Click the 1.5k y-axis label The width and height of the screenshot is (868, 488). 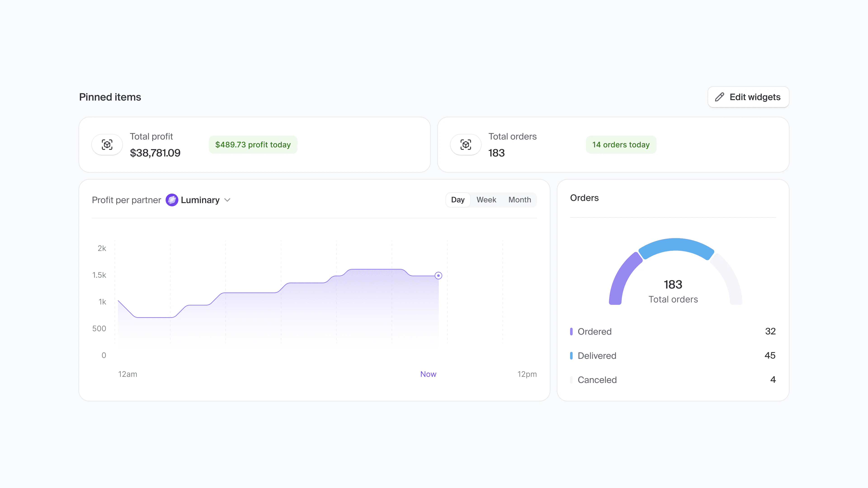coord(99,275)
